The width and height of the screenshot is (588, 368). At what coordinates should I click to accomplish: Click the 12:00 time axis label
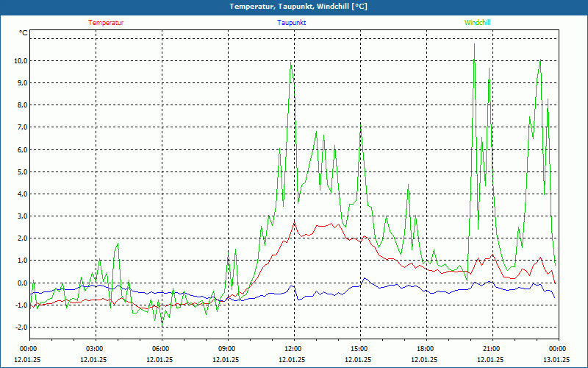(x=293, y=349)
